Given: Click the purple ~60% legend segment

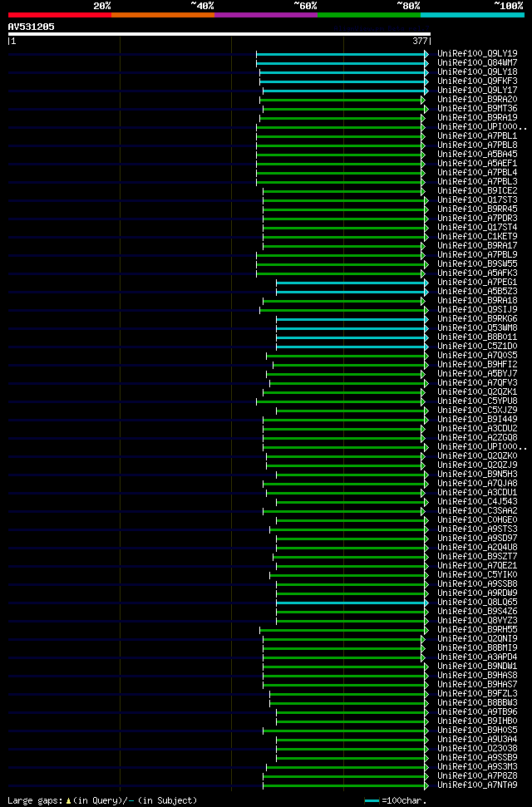Looking at the screenshot, I should (266, 15).
